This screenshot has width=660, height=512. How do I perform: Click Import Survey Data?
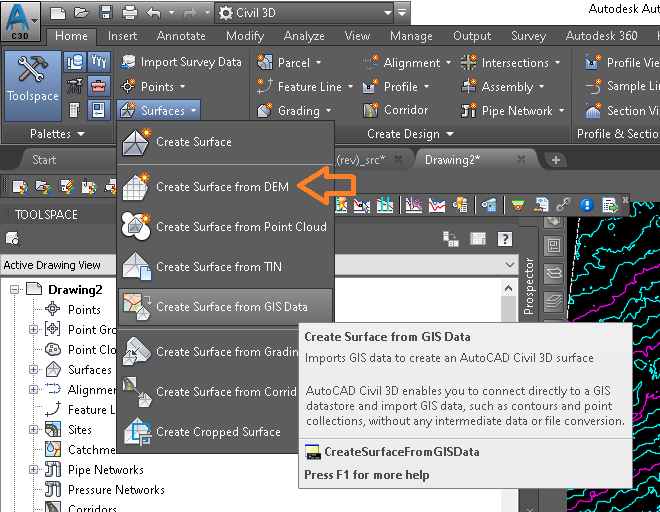click(x=181, y=62)
